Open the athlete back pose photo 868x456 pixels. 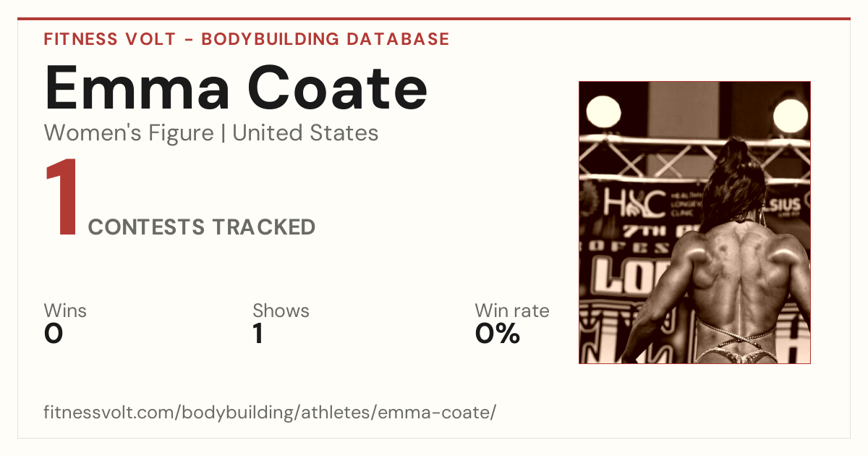click(694, 222)
